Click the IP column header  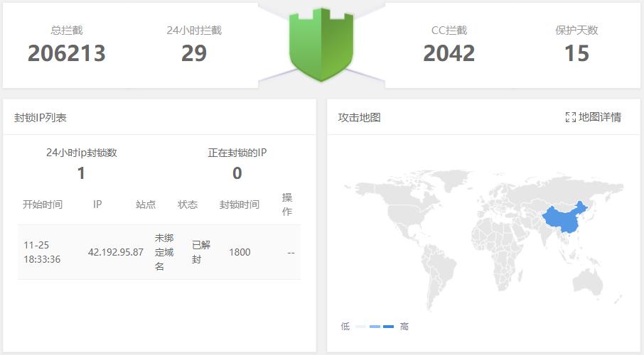click(x=97, y=204)
